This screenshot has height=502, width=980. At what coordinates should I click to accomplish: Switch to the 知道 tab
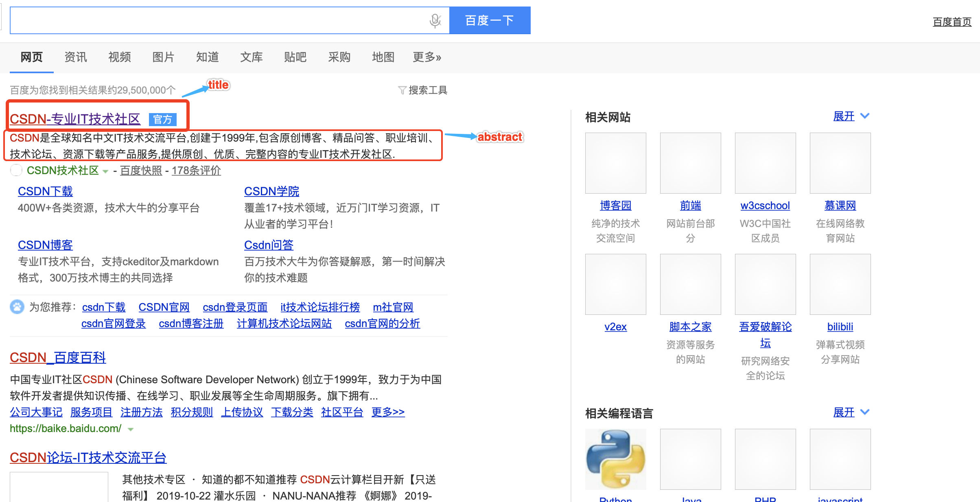(x=208, y=57)
